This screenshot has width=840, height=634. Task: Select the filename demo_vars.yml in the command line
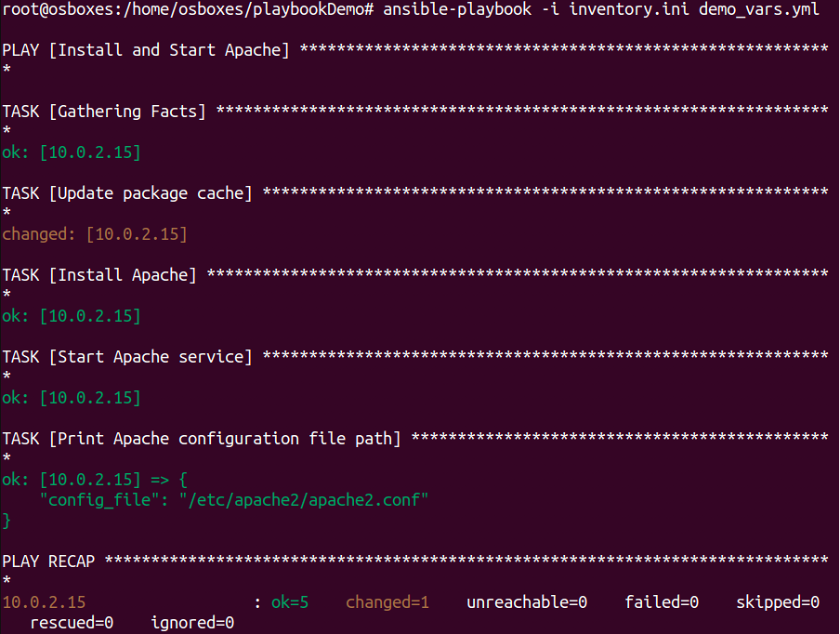(x=762, y=10)
